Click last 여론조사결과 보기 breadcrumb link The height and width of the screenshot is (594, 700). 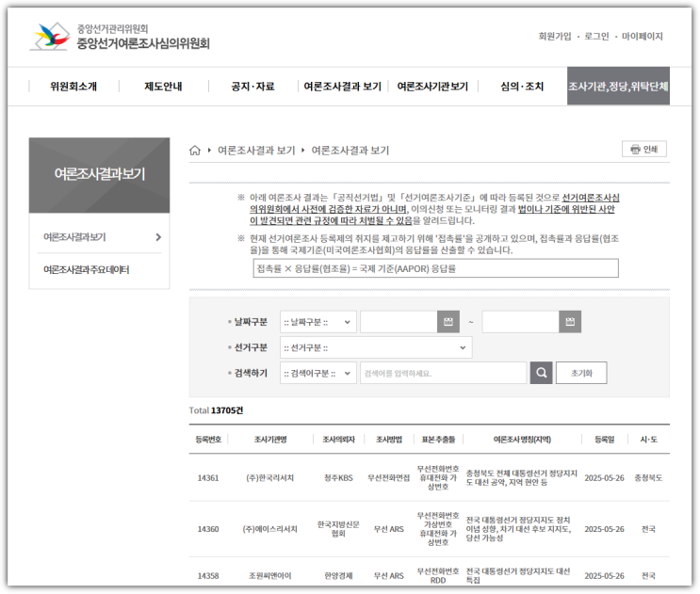point(350,151)
